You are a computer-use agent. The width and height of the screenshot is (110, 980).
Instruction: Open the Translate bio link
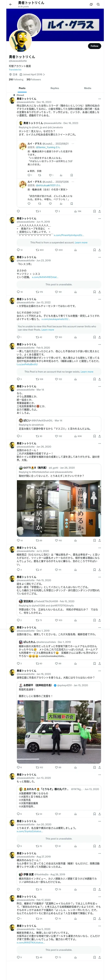[15, 70]
